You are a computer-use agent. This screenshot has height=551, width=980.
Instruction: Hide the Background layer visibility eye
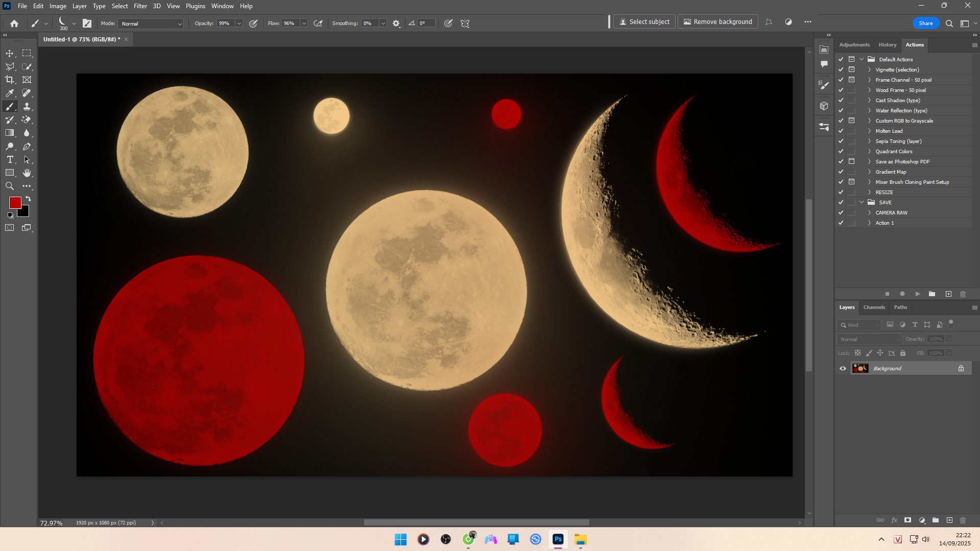(843, 368)
